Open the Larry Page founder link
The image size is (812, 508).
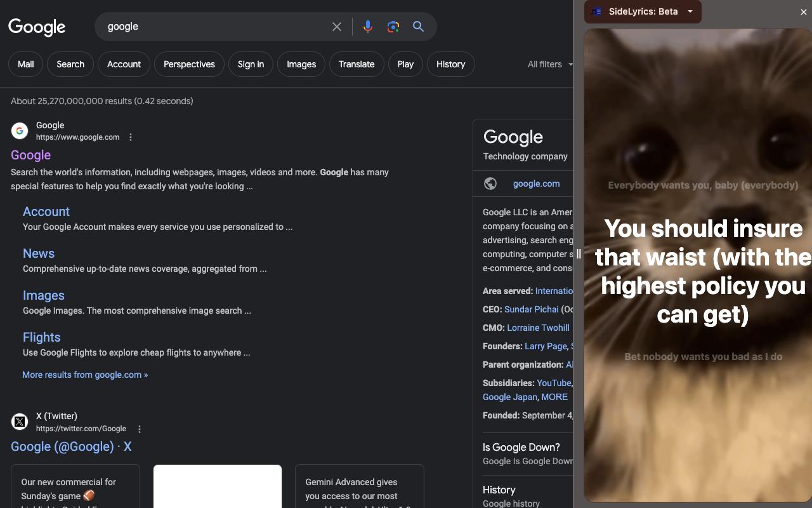click(x=546, y=346)
